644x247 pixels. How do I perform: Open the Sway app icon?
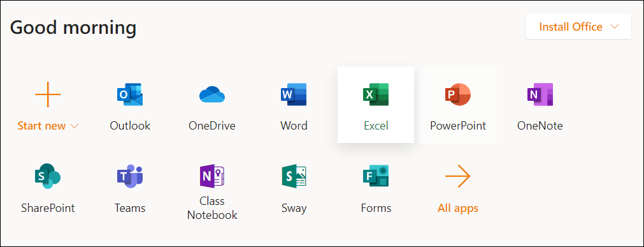[x=294, y=176]
